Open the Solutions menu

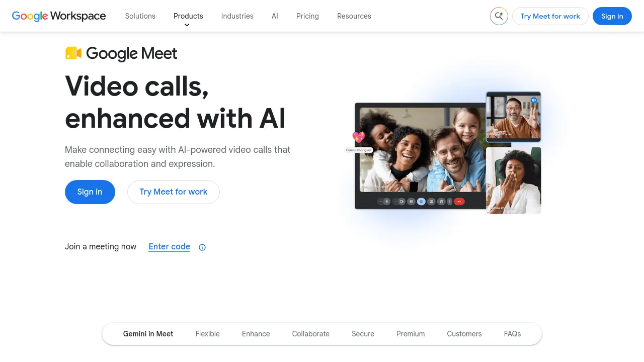point(140,16)
